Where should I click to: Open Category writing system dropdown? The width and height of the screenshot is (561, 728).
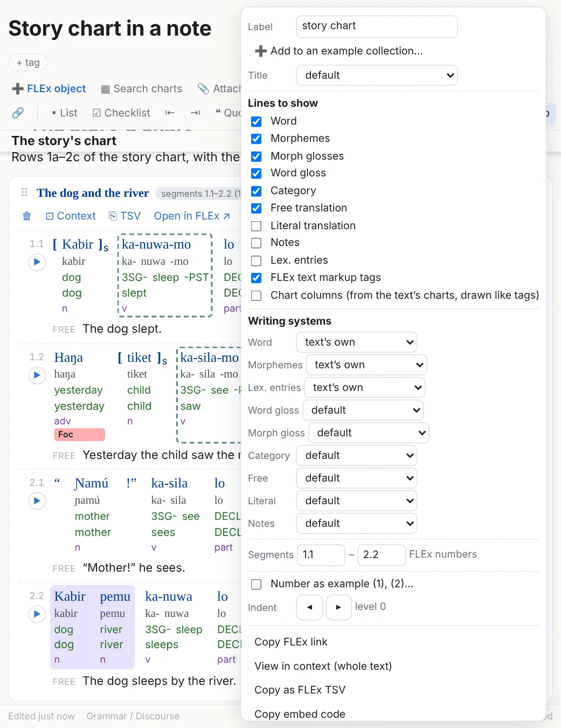(357, 456)
